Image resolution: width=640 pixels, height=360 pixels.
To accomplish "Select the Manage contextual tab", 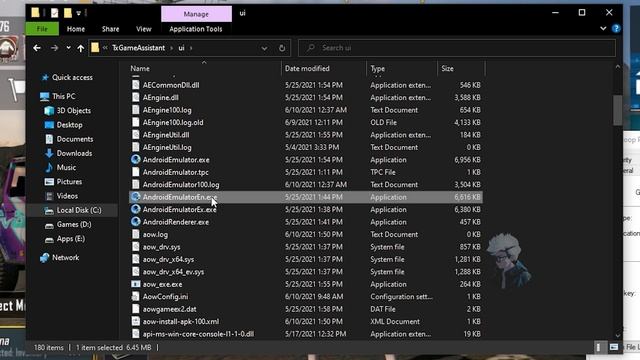I will point(196,14).
